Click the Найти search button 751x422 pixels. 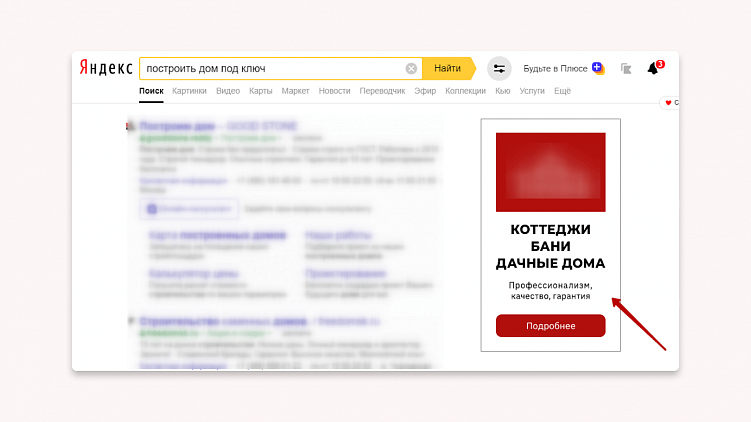(x=449, y=68)
